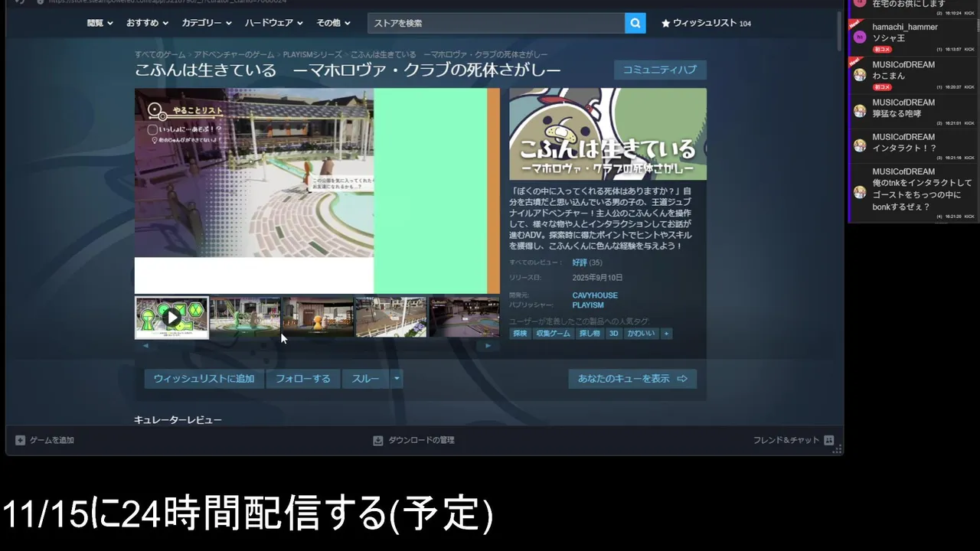
Task: Click アドベンチャーのゲーム breadcrumb
Action: point(234,55)
